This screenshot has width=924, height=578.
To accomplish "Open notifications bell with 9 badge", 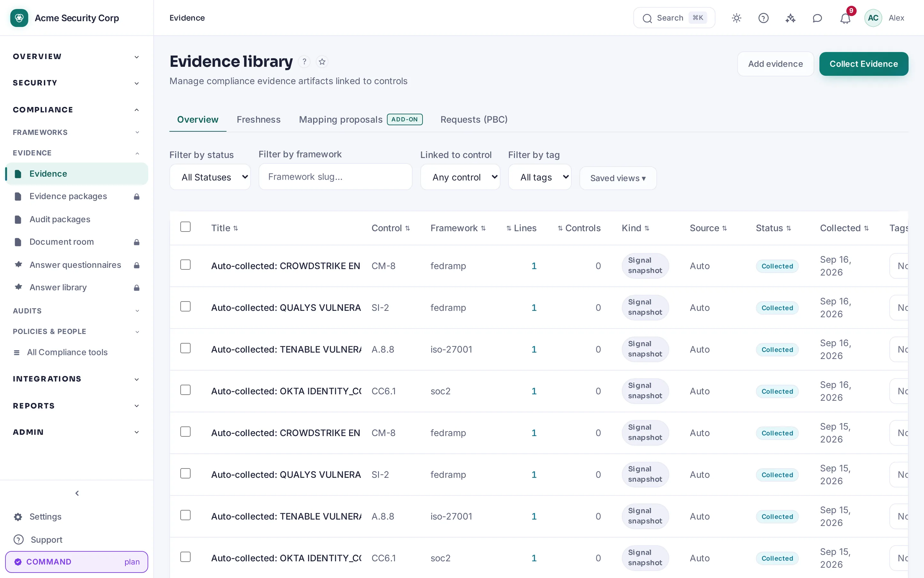I will pyautogui.click(x=845, y=18).
